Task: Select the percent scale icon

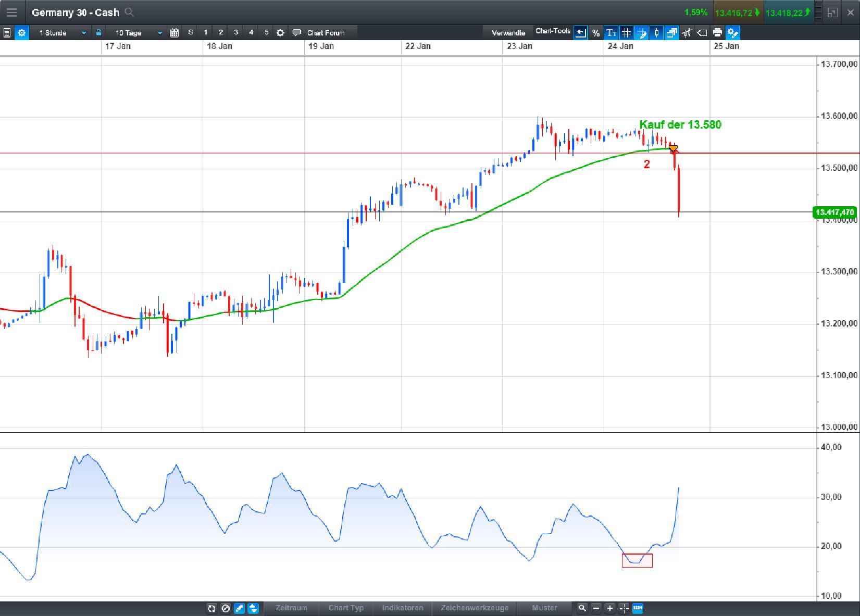Action: pyautogui.click(x=595, y=32)
